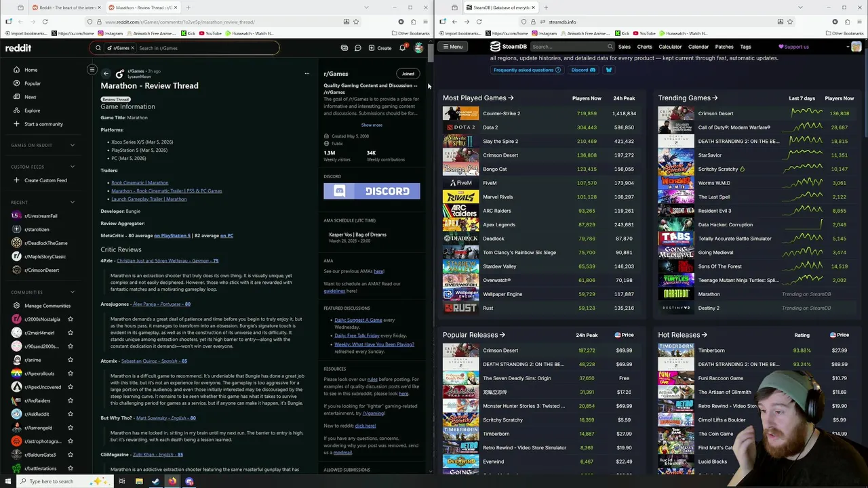Favorite r/battlestations with star
This screenshot has width=868, height=488.
click(70, 468)
